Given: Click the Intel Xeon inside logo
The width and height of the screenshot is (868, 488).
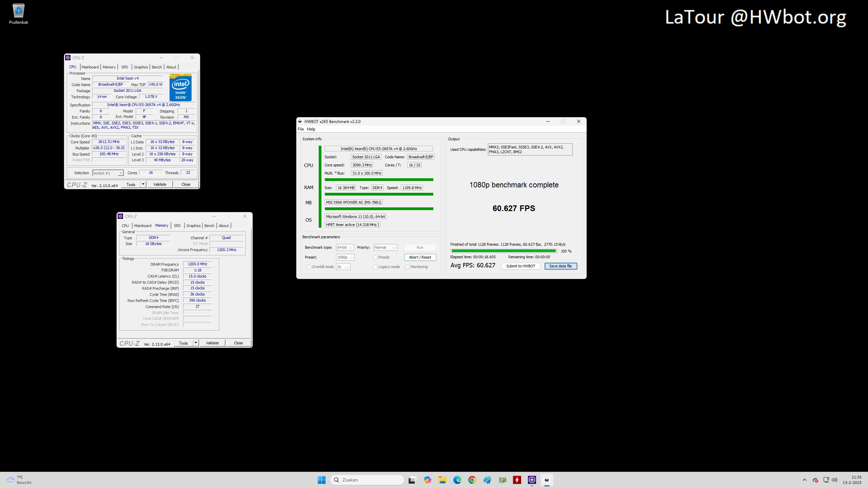Looking at the screenshot, I should (180, 87).
